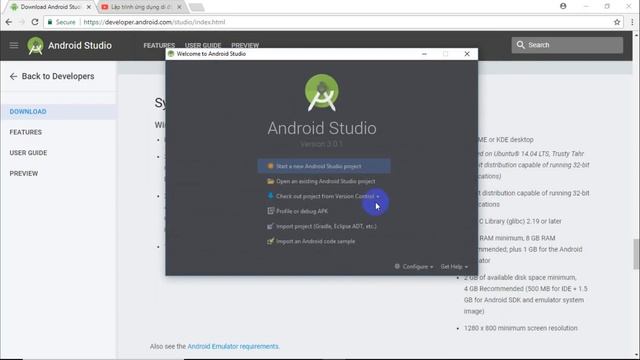Click the Chrome user profile icon
This screenshot has height=360, width=640.
(563, 6)
